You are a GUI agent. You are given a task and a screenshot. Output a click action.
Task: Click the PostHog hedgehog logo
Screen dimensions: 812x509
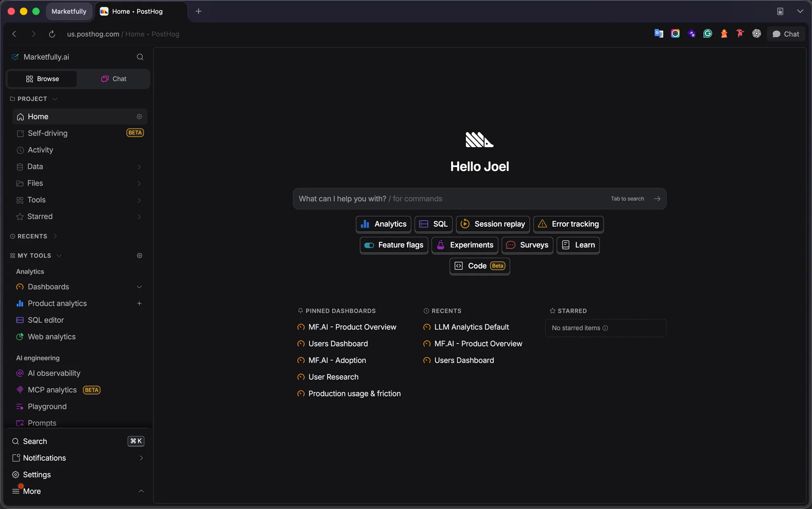click(480, 140)
